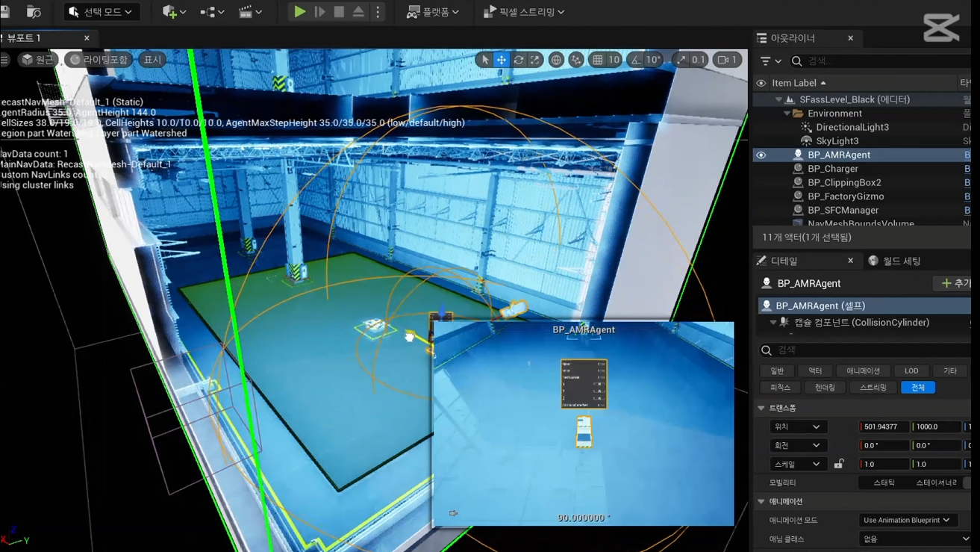Open the Use Animation Blueprint dropdown
Screen dimensions: 980x552
pyautogui.click(x=906, y=520)
